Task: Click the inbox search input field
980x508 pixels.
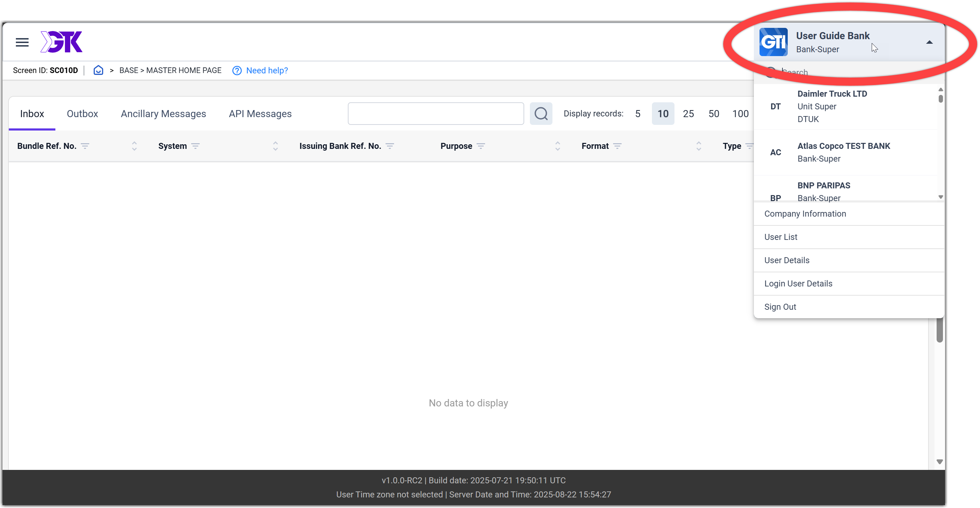Action: click(436, 114)
